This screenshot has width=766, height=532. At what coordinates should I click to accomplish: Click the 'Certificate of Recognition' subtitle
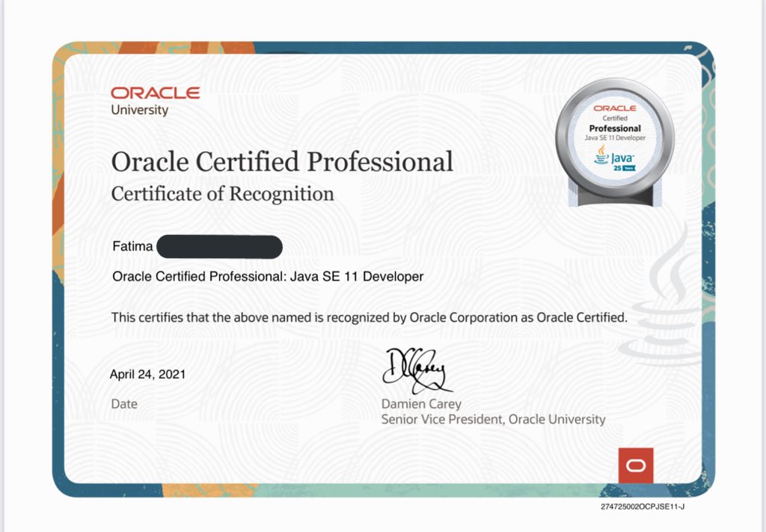point(222,194)
